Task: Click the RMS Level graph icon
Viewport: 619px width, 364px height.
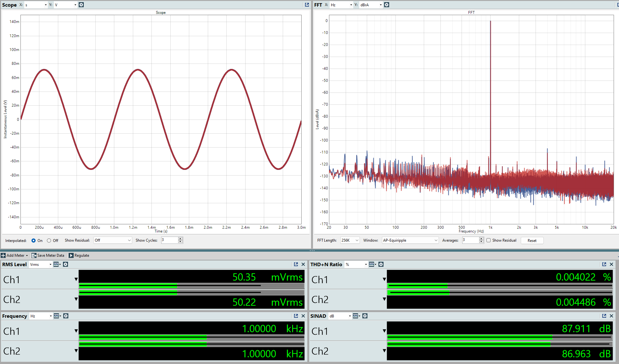Action: [x=56, y=264]
